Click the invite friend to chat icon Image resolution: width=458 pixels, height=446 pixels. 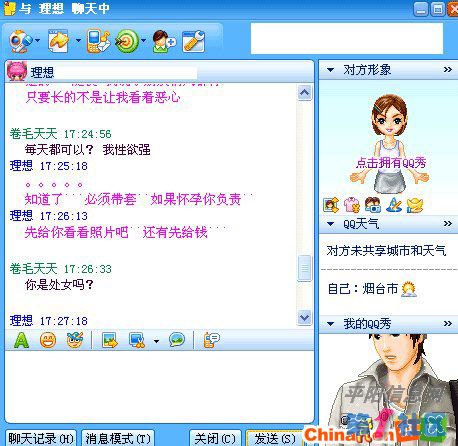click(x=164, y=41)
